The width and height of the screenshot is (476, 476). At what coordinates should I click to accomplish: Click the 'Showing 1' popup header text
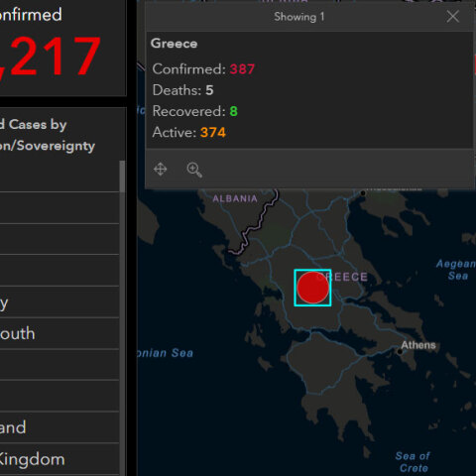click(299, 17)
